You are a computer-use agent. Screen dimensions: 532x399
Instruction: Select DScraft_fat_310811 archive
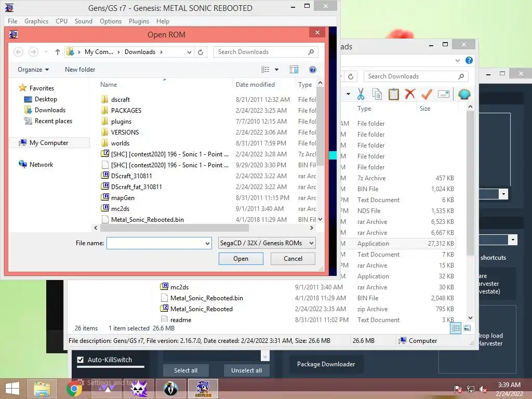(137, 187)
